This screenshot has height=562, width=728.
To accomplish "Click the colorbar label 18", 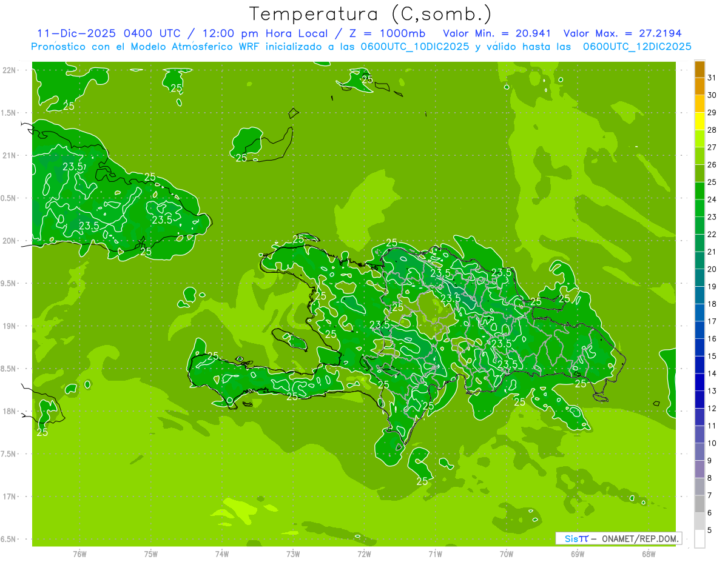I will coord(712,304).
